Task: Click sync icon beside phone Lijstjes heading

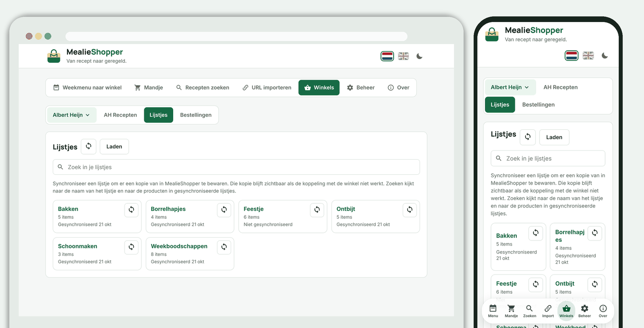Action: 527,137
